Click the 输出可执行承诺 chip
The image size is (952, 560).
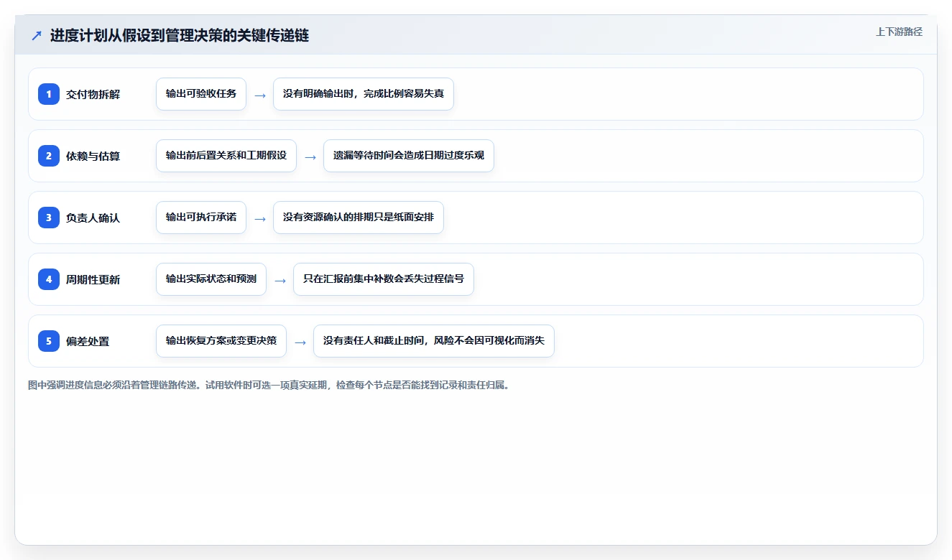[x=201, y=218]
